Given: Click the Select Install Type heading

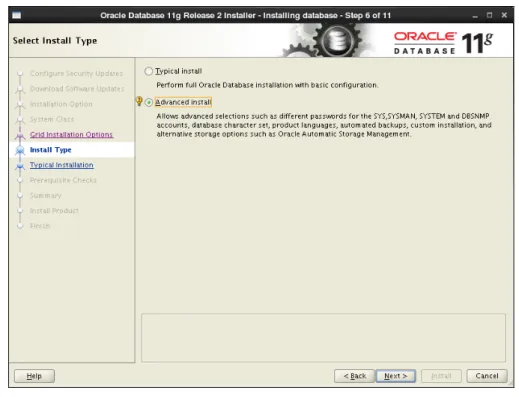Looking at the screenshot, I should pos(55,41).
